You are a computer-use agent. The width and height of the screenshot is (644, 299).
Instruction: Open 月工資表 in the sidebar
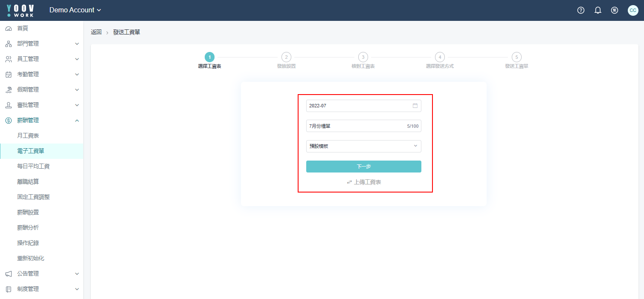[x=28, y=135]
